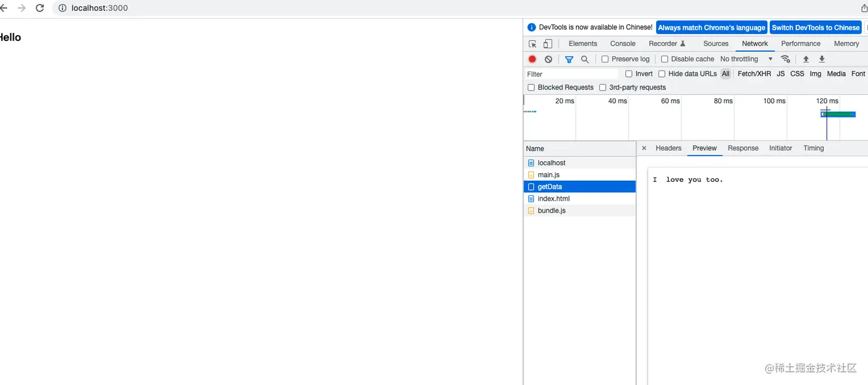Viewport: 868px width, 385px height.
Task: Click the main.js script file icon
Action: tap(531, 175)
